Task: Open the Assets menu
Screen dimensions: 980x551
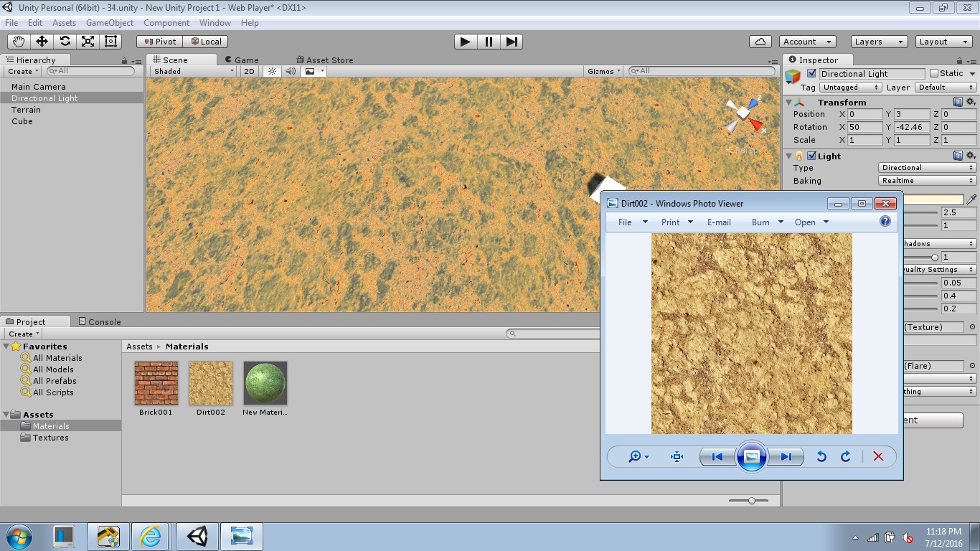Action: point(64,23)
